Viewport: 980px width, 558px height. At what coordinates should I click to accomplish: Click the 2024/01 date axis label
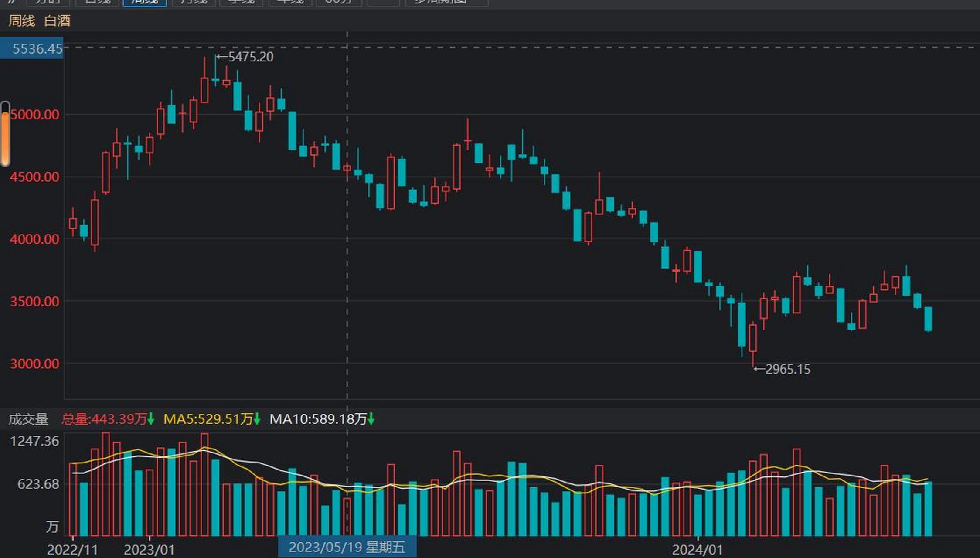(698, 550)
